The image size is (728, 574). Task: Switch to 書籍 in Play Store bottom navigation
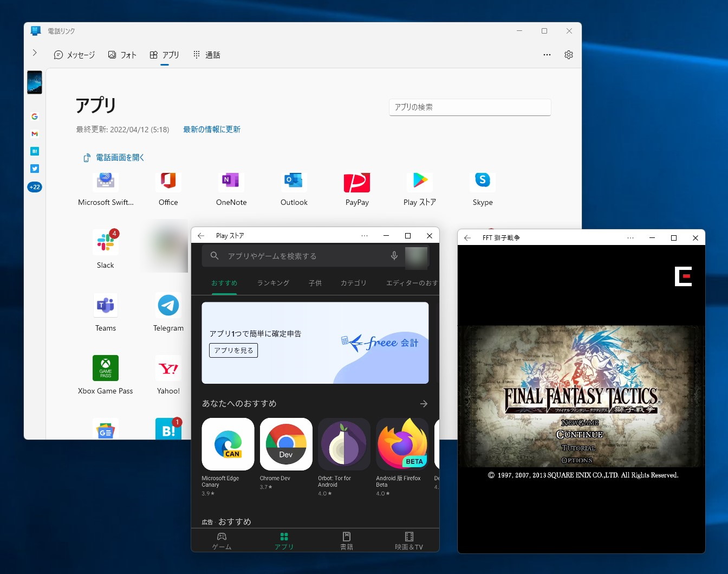click(347, 541)
